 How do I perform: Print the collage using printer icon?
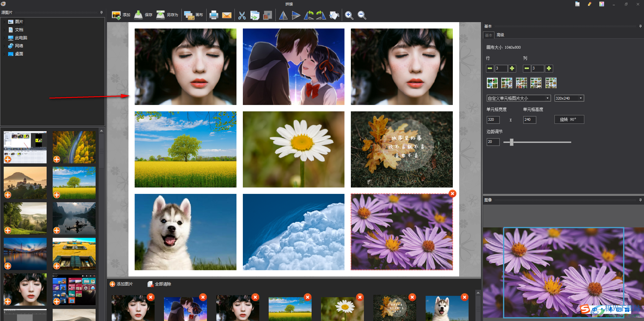point(214,15)
